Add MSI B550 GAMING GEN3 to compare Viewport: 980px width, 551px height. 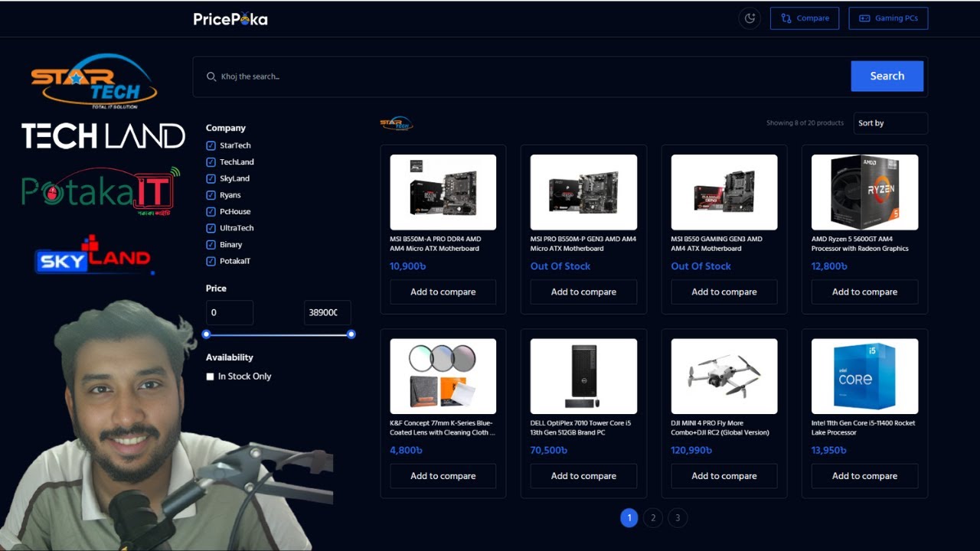coord(724,292)
